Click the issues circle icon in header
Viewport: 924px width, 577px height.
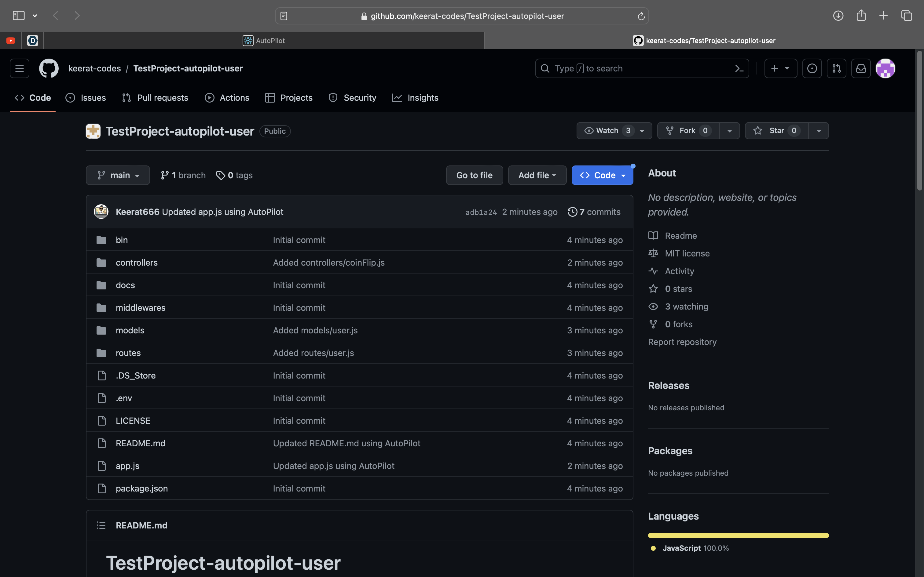[x=812, y=68]
